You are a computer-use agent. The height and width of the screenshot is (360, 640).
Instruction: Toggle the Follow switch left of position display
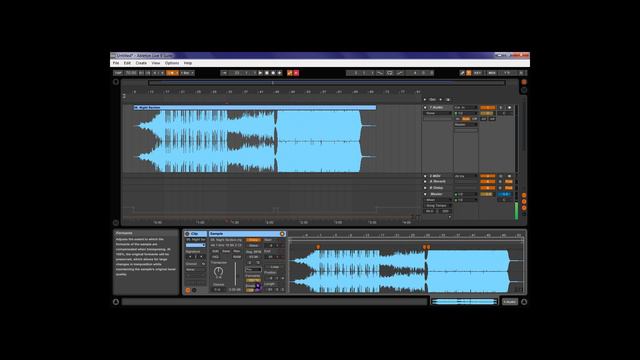click(224, 73)
